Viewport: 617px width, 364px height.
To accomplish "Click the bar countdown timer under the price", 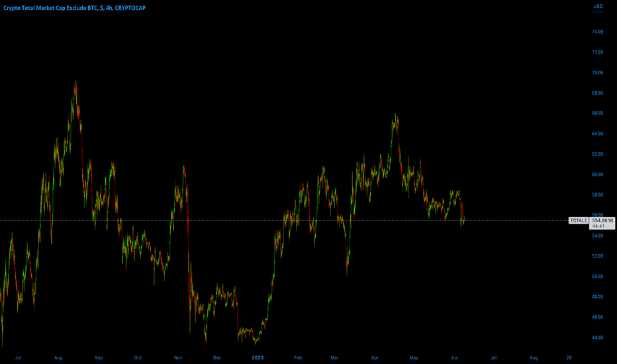I will 598,226.
